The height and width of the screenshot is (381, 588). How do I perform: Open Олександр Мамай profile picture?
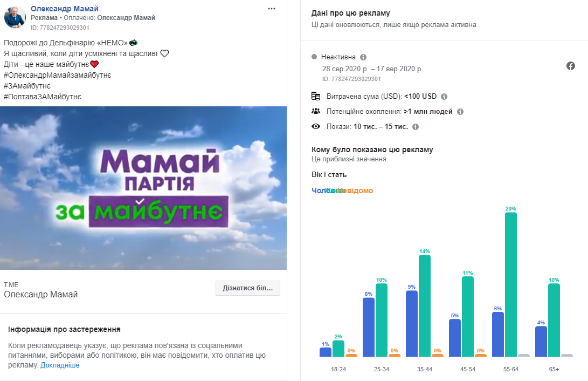point(15,17)
